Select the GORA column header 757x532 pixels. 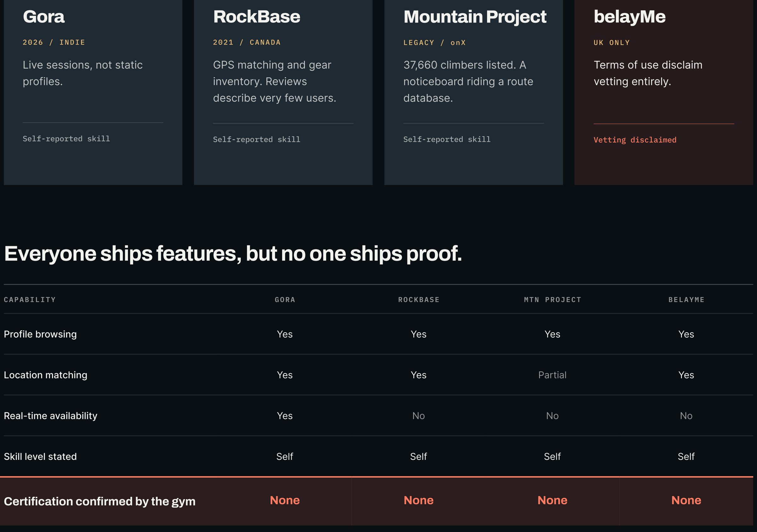click(285, 299)
